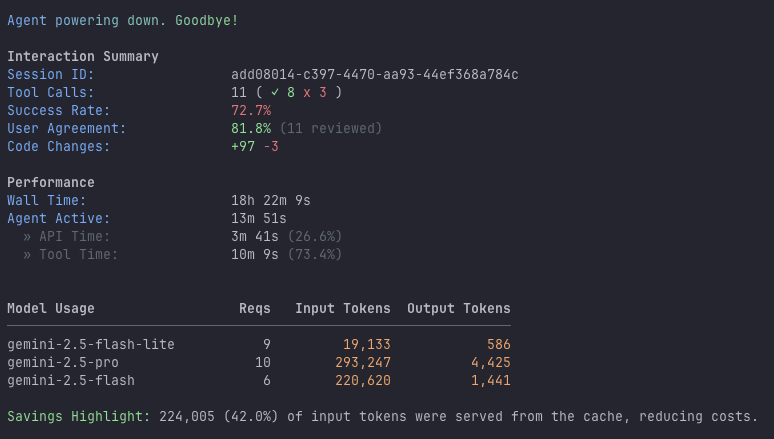Click the 72.7% success rate value
The image size is (774, 439).
click(251, 111)
